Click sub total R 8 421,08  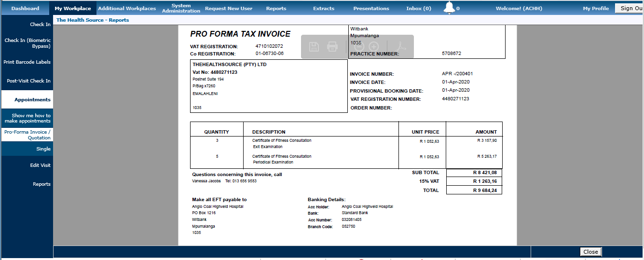(x=485, y=172)
